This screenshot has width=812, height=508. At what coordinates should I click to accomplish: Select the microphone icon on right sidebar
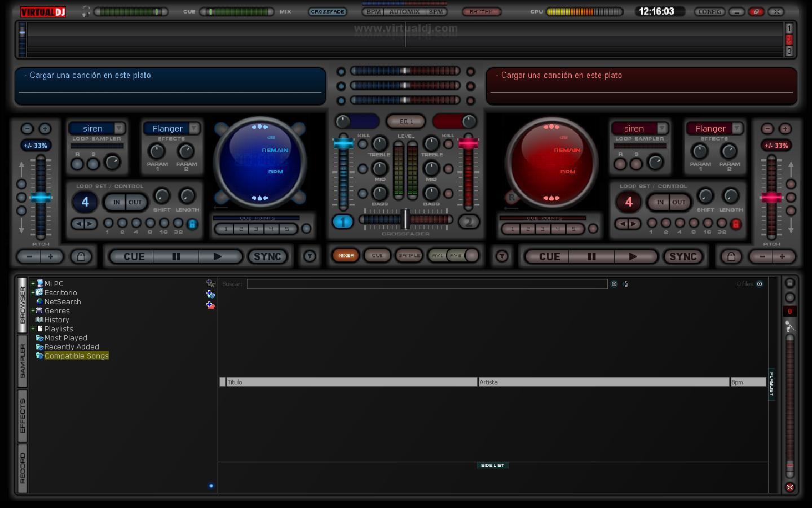tap(790, 326)
